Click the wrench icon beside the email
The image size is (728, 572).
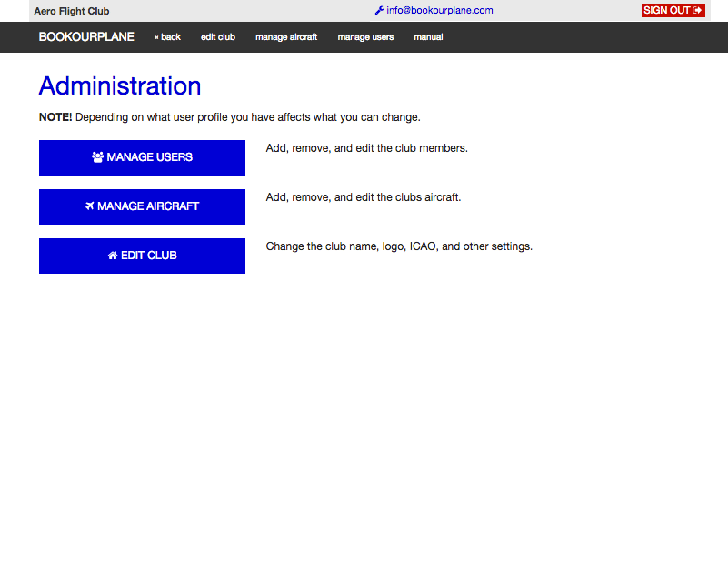(x=379, y=10)
